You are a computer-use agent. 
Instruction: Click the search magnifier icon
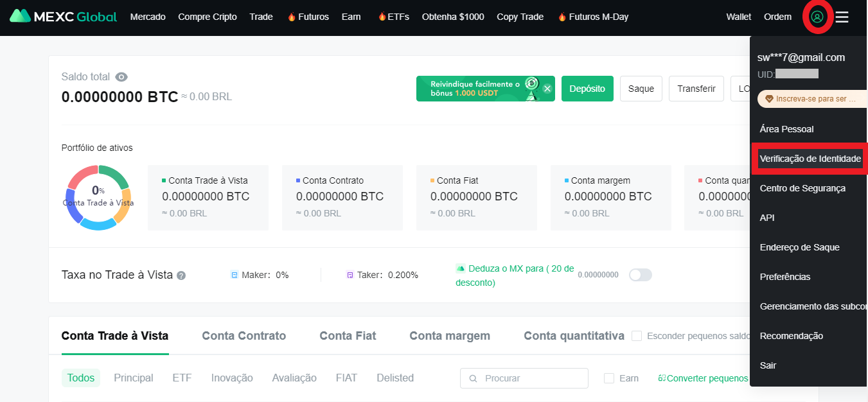tap(474, 379)
